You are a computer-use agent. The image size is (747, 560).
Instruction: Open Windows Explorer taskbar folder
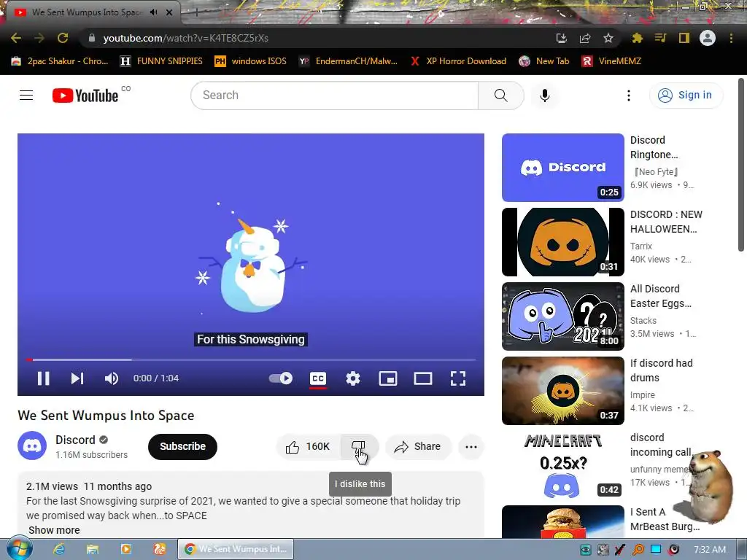93,549
